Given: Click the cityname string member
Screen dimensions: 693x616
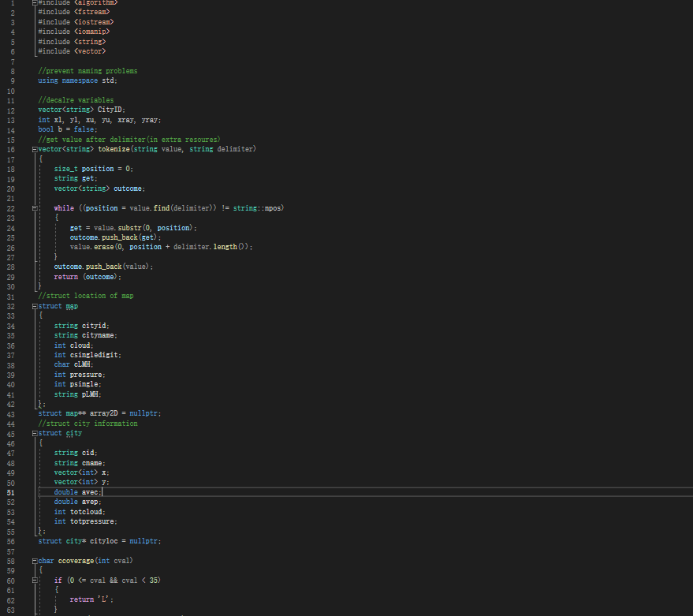Looking at the screenshot, I should point(99,334).
